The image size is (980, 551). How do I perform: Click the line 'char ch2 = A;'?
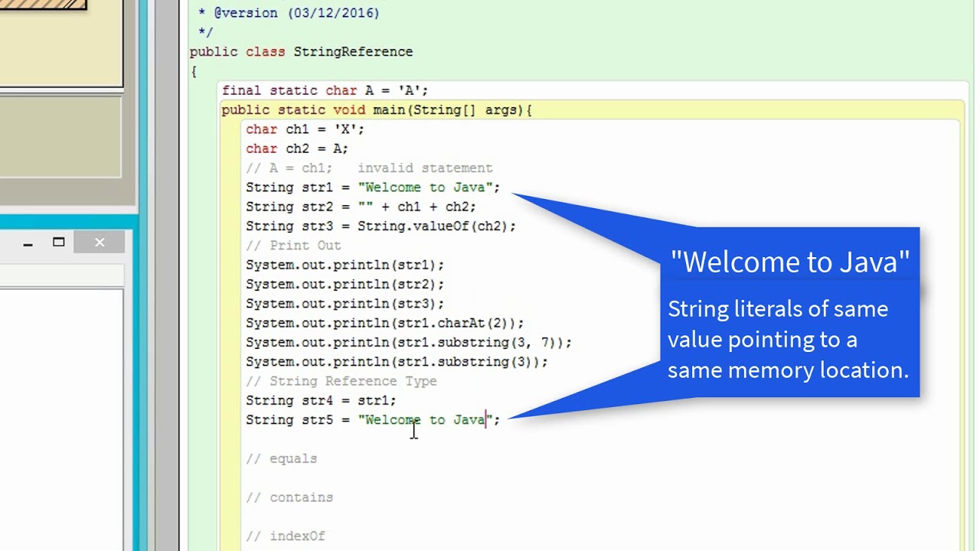pyautogui.click(x=297, y=149)
